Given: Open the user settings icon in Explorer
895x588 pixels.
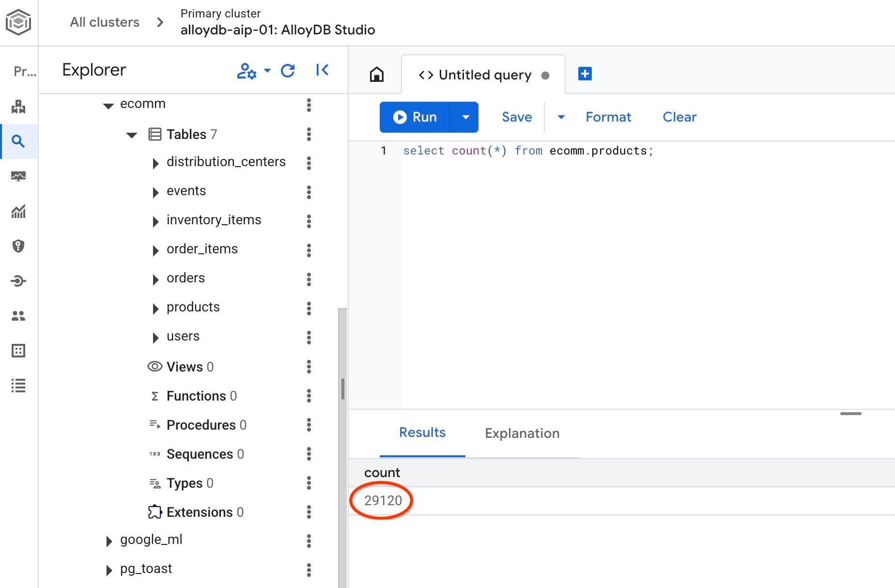Looking at the screenshot, I should click(x=247, y=71).
